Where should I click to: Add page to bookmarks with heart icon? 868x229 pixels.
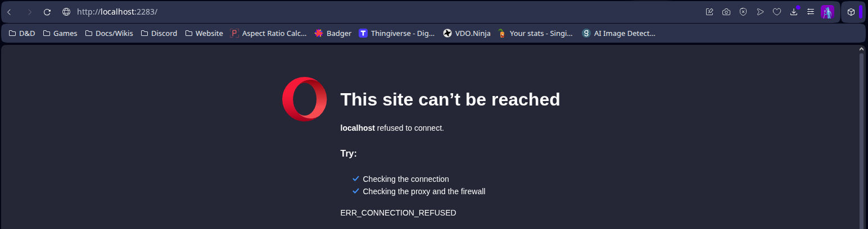tap(777, 12)
